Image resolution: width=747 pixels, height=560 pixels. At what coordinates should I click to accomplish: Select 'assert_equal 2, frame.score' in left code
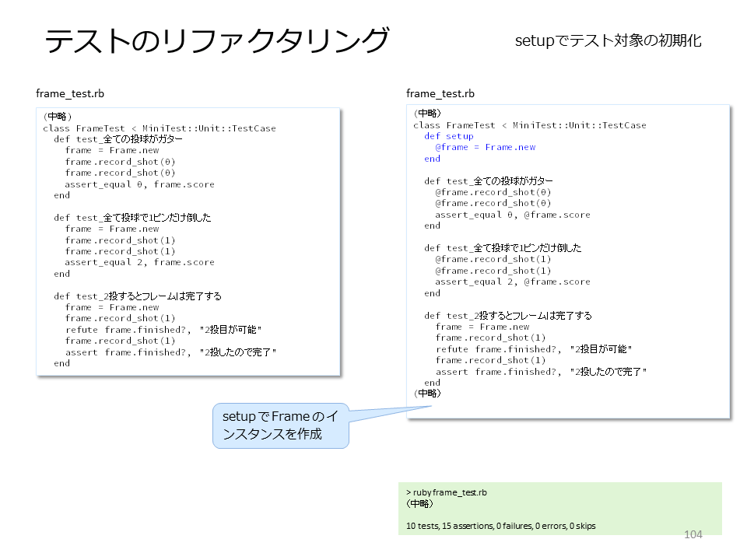coord(139,262)
